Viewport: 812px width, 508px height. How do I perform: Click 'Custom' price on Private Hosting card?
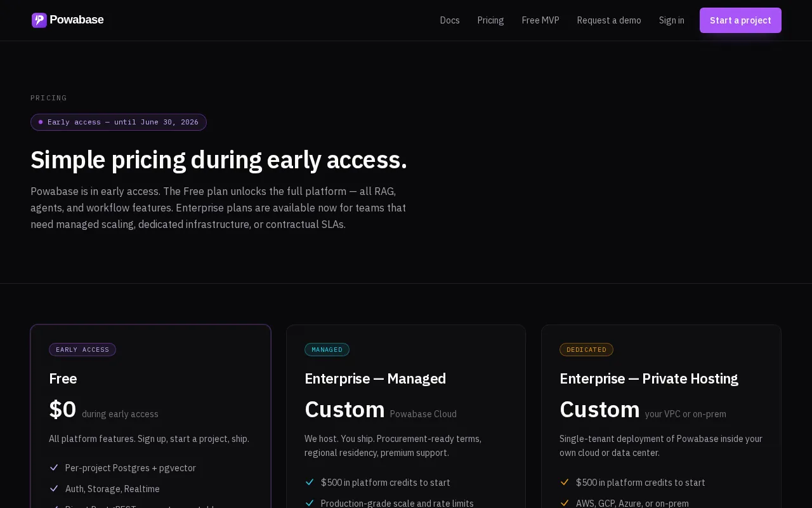click(599, 410)
